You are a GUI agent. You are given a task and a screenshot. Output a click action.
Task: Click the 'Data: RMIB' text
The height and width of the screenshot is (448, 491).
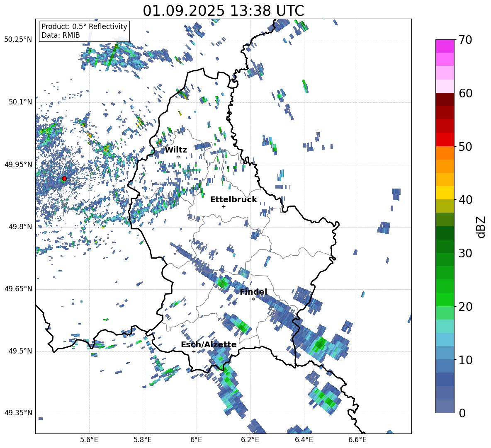61,35
